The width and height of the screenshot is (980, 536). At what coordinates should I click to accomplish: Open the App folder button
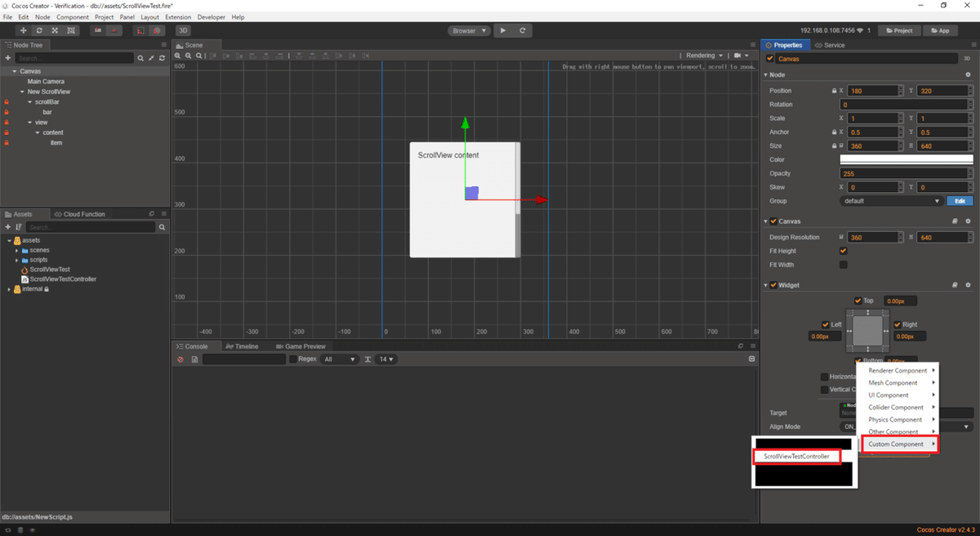click(x=940, y=30)
